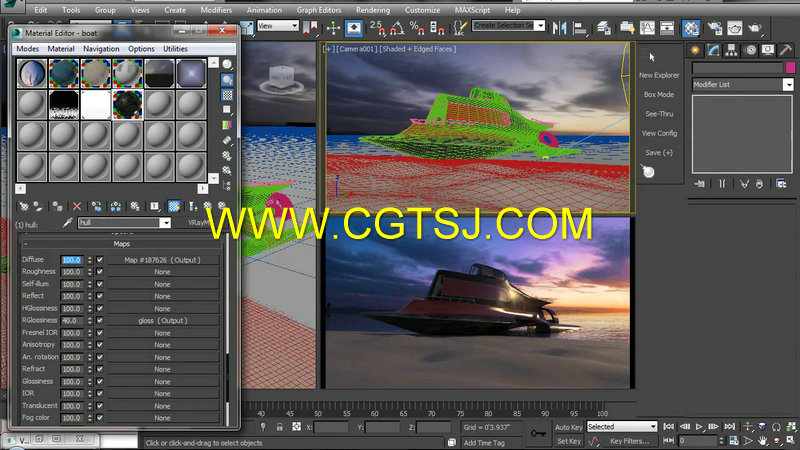Toggle the Roughness map checkbox

(100, 272)
